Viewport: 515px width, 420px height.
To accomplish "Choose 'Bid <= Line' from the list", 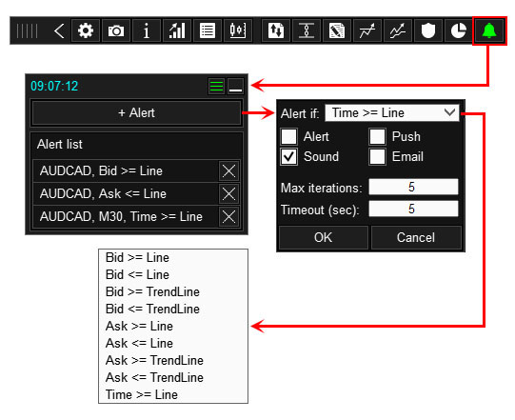I will (x=173, y=274).
